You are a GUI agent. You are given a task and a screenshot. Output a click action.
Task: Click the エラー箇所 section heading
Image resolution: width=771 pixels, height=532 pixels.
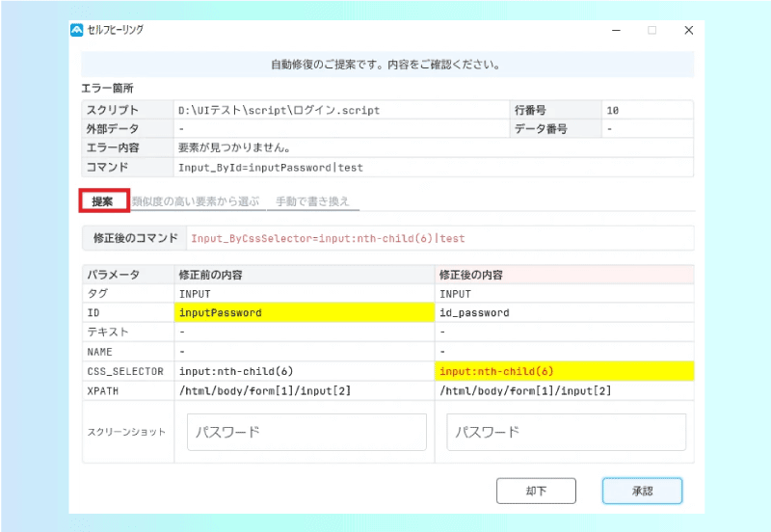[107, 88]
